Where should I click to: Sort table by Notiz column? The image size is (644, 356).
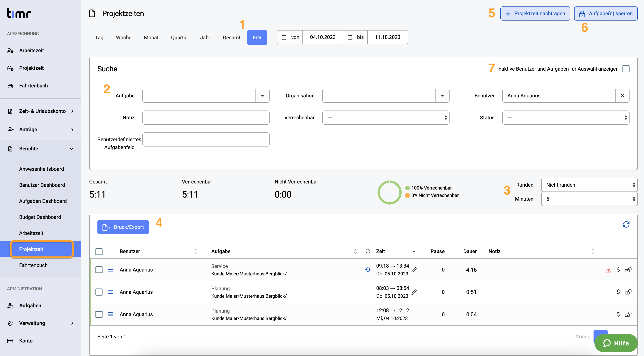[x=593, y=251]
